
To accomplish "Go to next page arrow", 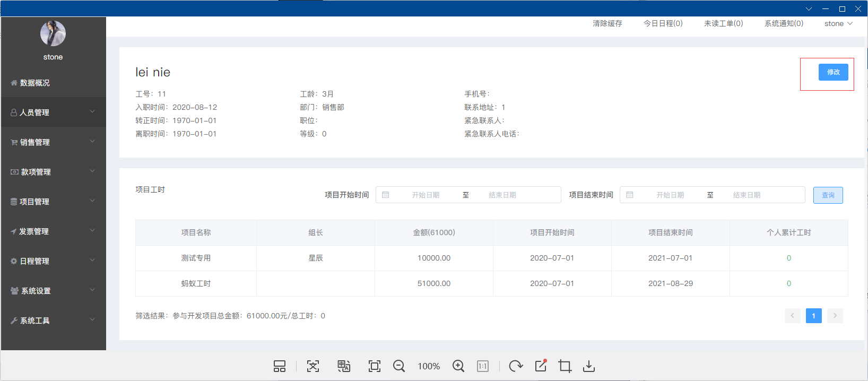I will (835, 316).
